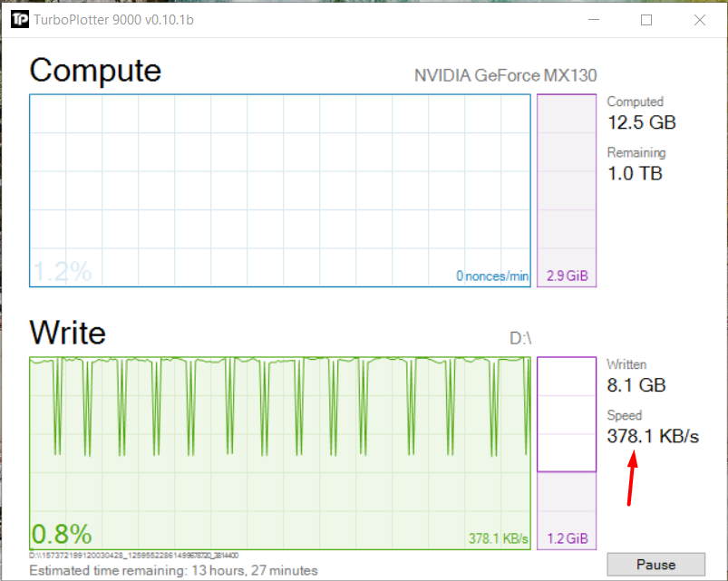Click the Write heading
The width and height of the screenshot is (728, 581).
coord(68,333)
